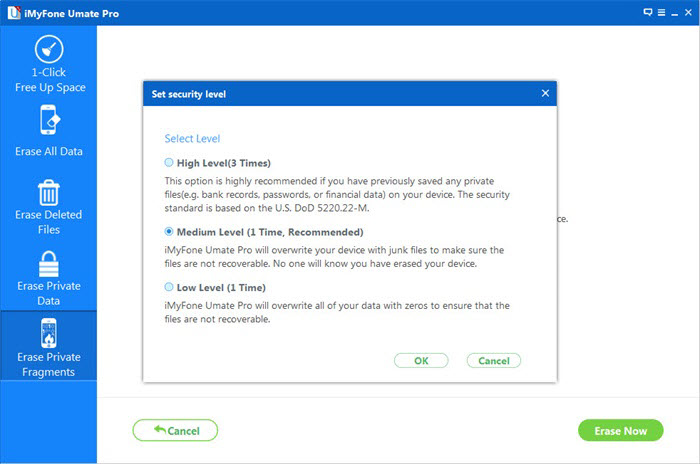Click the Select Level heading text
700x464 pixels.
192,138
